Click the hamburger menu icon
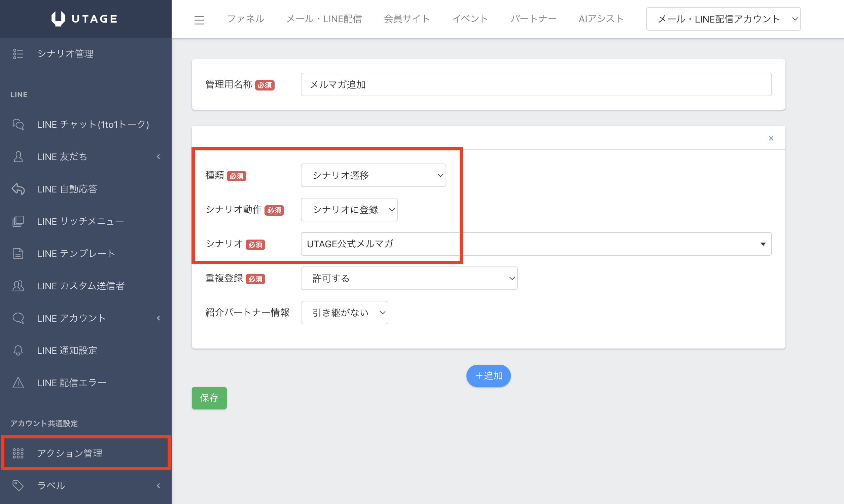844x504 pixels. click(199, 20)
